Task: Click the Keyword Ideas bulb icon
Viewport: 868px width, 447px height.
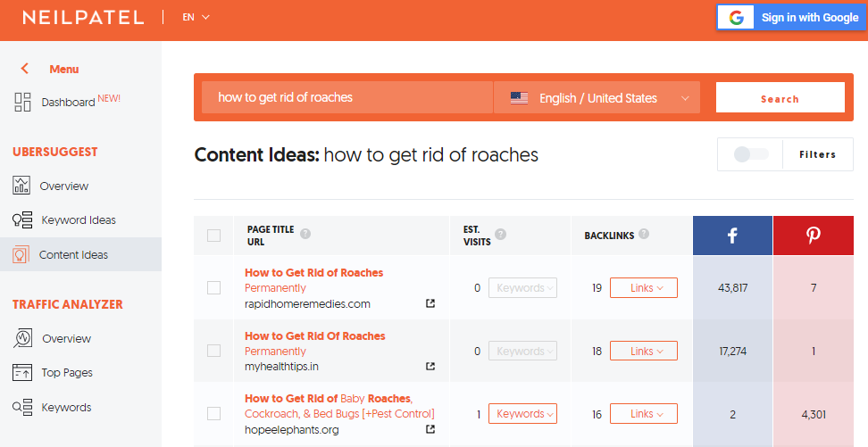Action: [x=22, y=219]
